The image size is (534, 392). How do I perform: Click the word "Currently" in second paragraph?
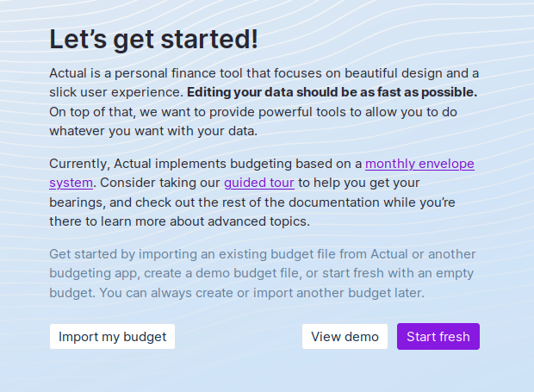79,164
